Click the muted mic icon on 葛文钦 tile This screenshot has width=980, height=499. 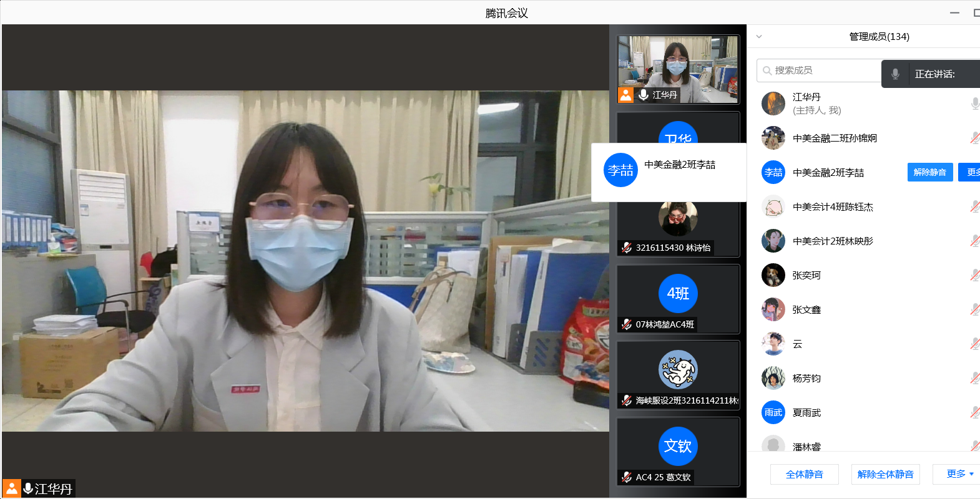(627, 477)
